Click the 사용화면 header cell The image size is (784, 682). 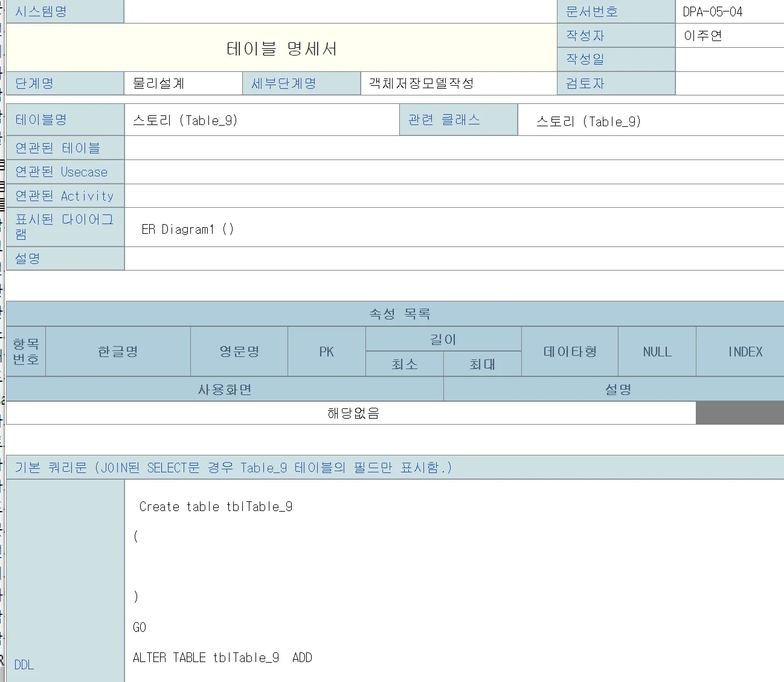pyautogui.click(x=225, y=389)
